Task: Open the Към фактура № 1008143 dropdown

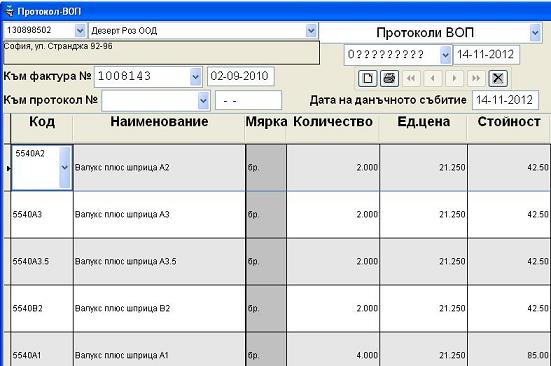Action: coord(195,76)
